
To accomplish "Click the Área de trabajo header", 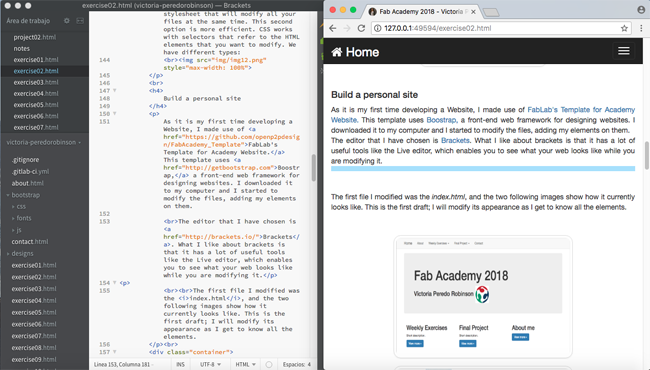I will coord(28,21).
